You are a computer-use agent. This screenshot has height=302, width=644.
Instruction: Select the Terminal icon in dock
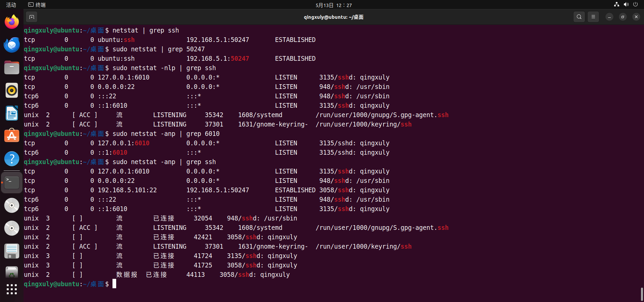tap(12, 182)
